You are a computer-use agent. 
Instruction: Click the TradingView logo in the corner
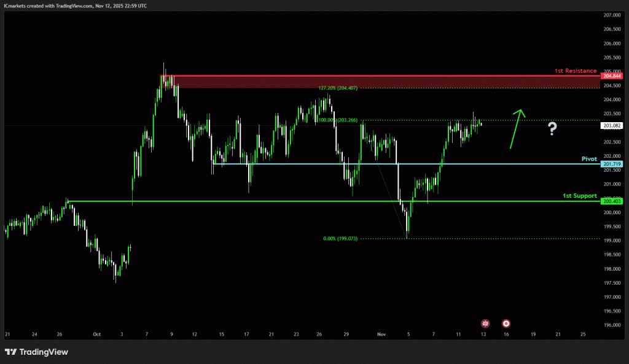coord(36,352)
